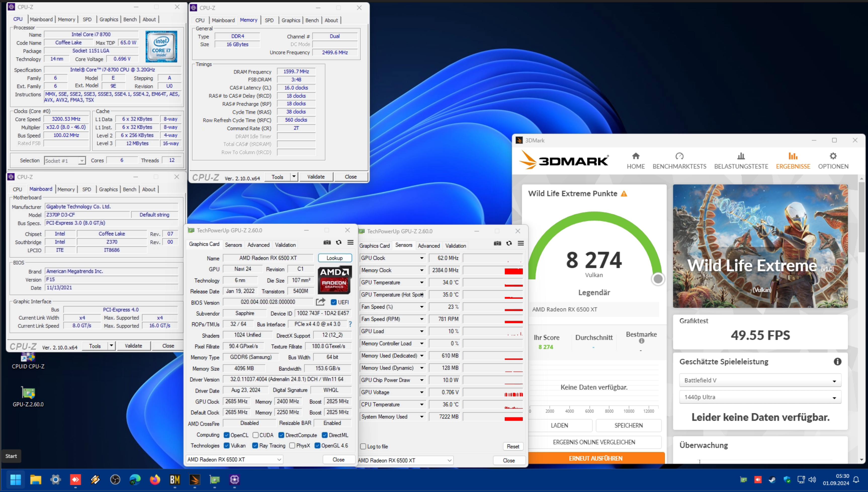Click BIOS export share icon in GPU-Z
The image size is (868, 492).
pyautogui.click(x=321, y=302)
